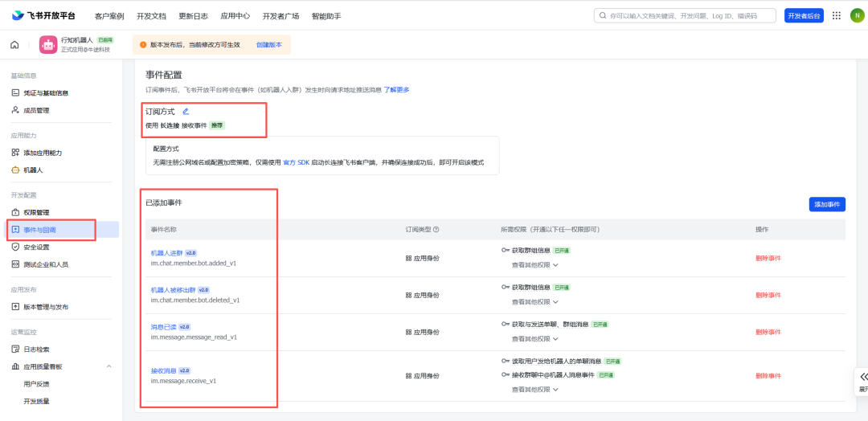
Task: Open 智能助手 in top navigation
Action: point(326,16)
